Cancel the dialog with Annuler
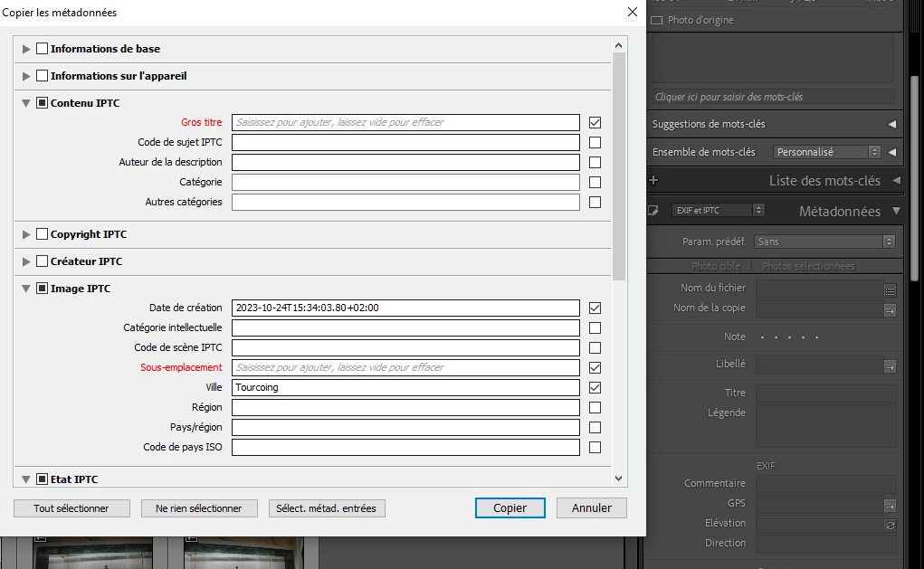Screen dimensions: 924x569 (592, 507)
